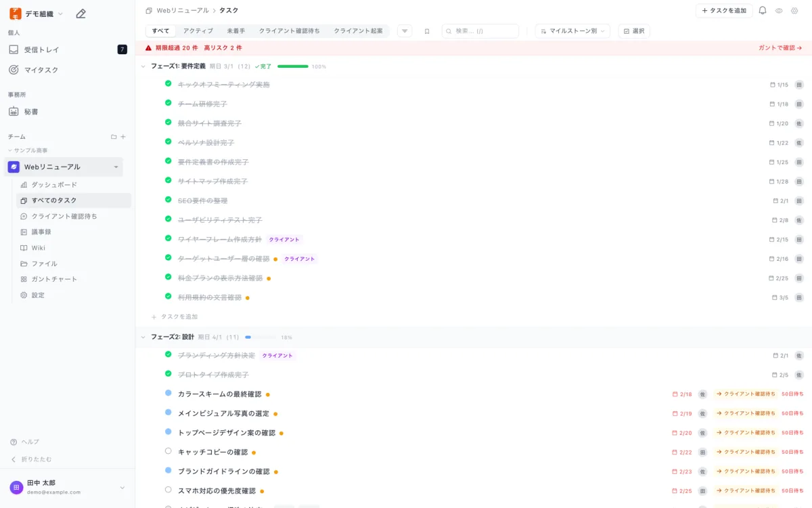Collapse the フェーズ2: 設計 section
Viewport: 812px width, 508px height.
pyautogui.click(x=143, y=337)
